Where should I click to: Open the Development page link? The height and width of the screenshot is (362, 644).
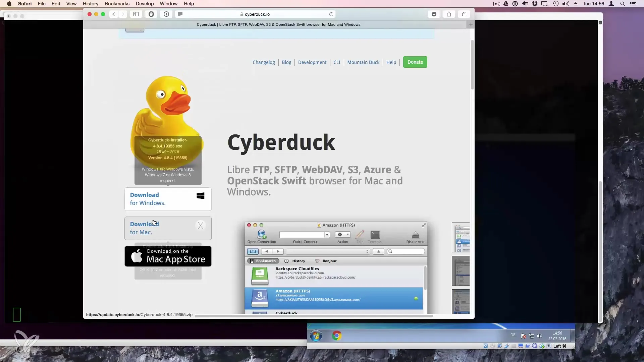tap(312, 62)
